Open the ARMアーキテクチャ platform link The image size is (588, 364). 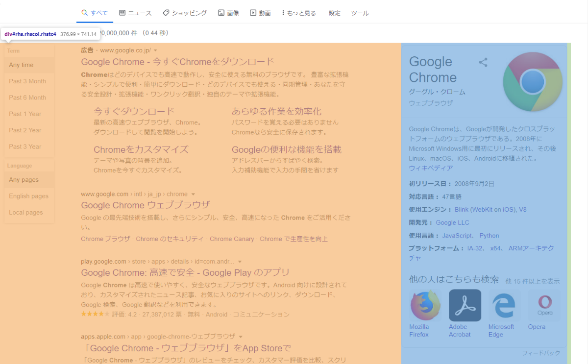482,253
